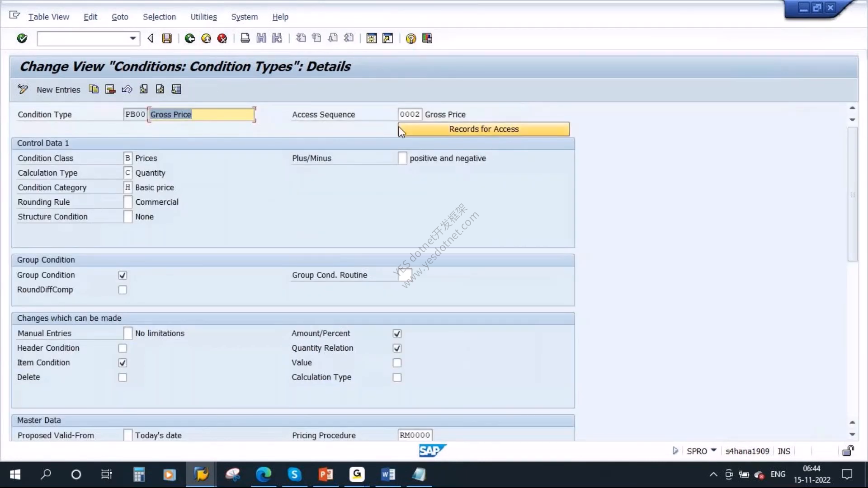Open the Utilities menu

click(203, 17)
